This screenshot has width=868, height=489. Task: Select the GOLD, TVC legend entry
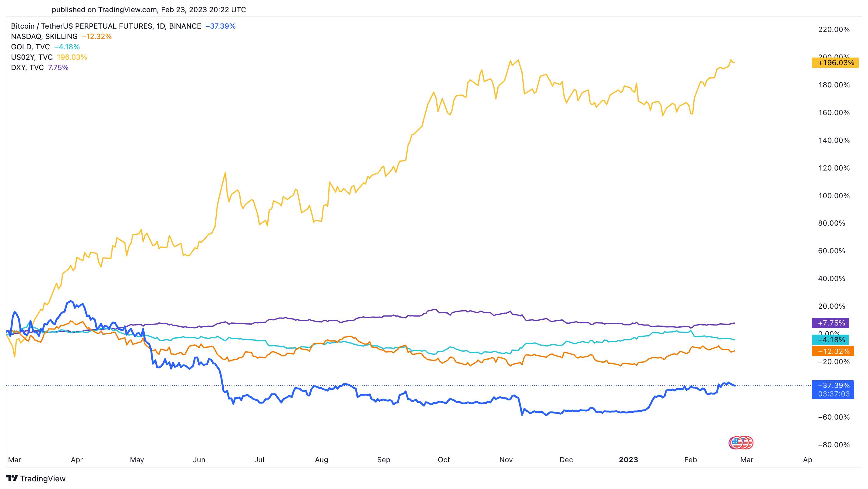point(30,47)
